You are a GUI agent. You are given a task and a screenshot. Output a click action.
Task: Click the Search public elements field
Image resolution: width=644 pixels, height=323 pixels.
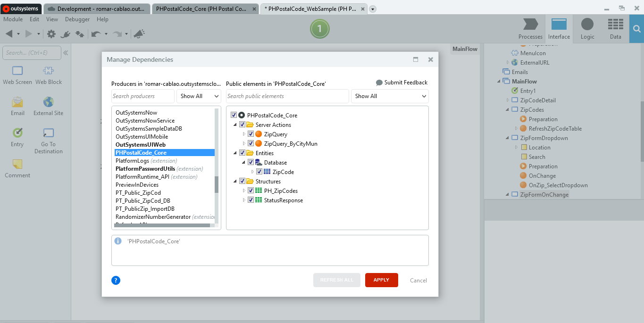pyautogui.click(x=287, y=96)
